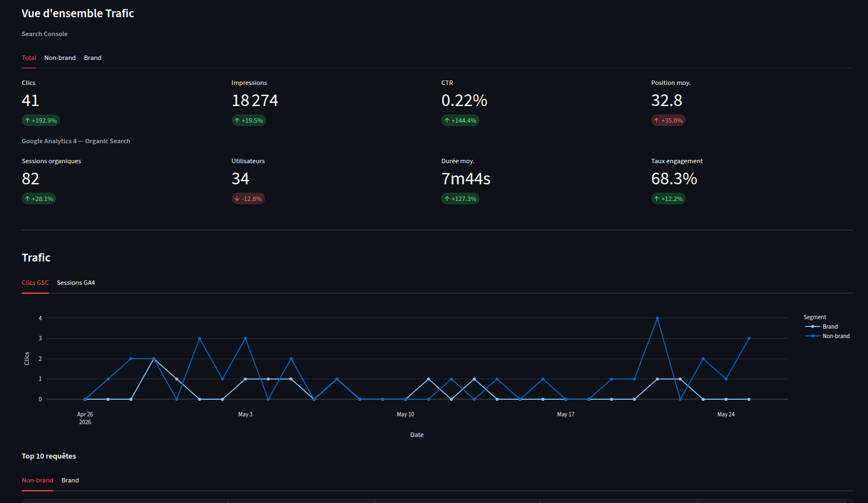Click the Taux engagement value 68.3%

674,179
